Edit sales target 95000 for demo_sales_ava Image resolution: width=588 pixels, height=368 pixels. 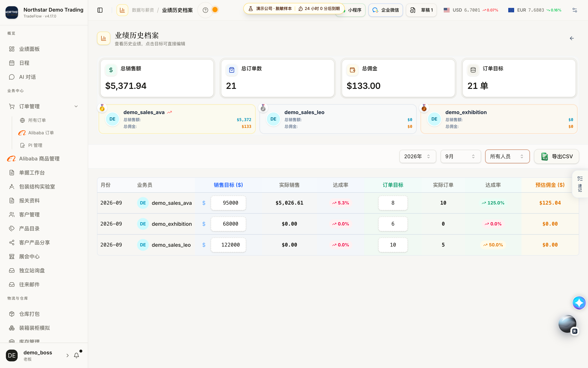coord(228,203)
